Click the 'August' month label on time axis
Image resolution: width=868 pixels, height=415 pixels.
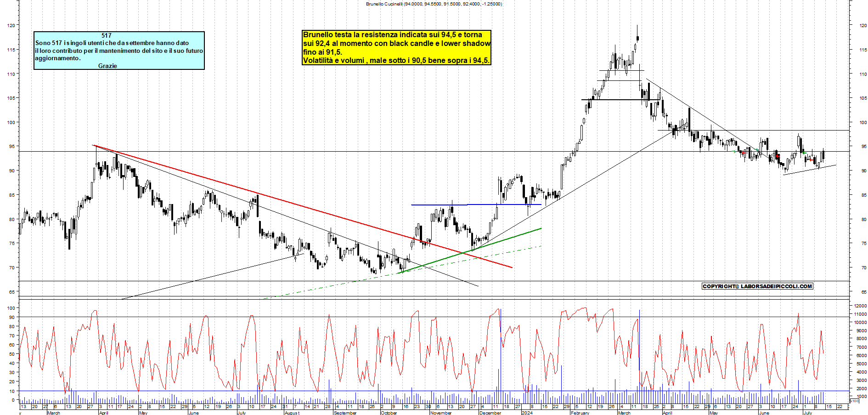point(292,413)
